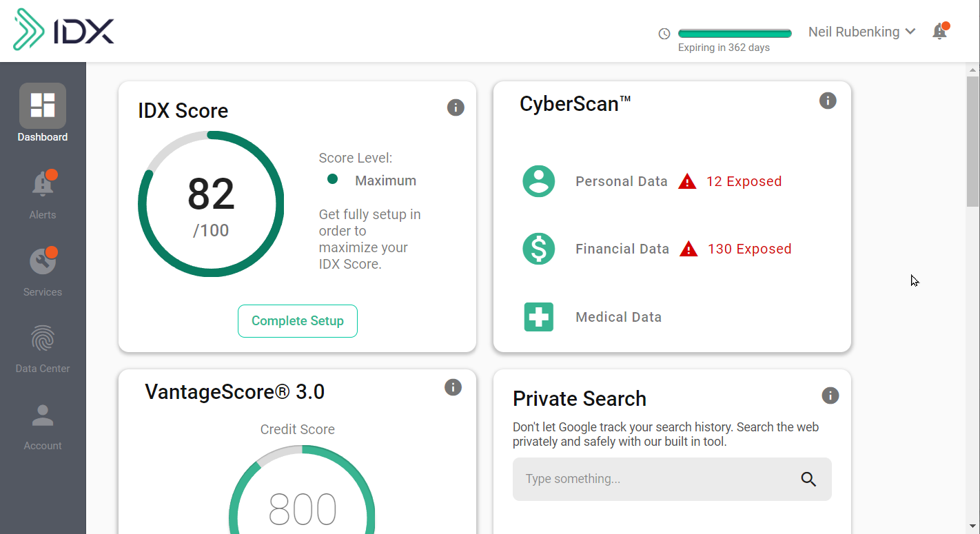Screen dimensions: 980x534
Task: Open the 12 Exposed personal data link
Action: pos(744,181)
